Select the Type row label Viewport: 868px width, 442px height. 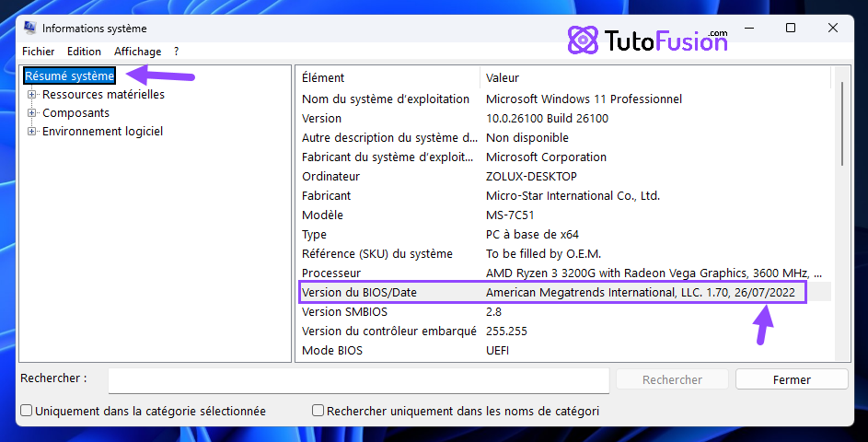tap(314, 235)
